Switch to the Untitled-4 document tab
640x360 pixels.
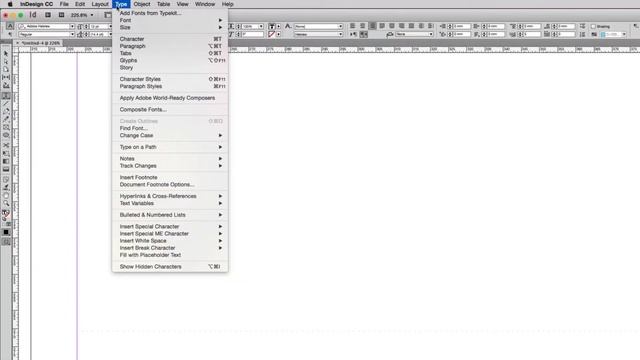[x=41, y=43]
